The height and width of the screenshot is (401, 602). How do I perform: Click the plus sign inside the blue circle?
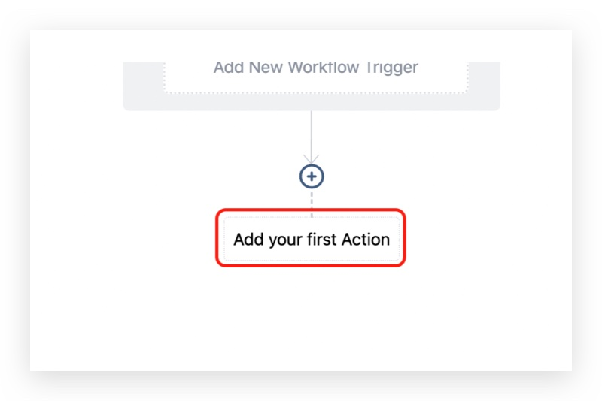[311, 176]
